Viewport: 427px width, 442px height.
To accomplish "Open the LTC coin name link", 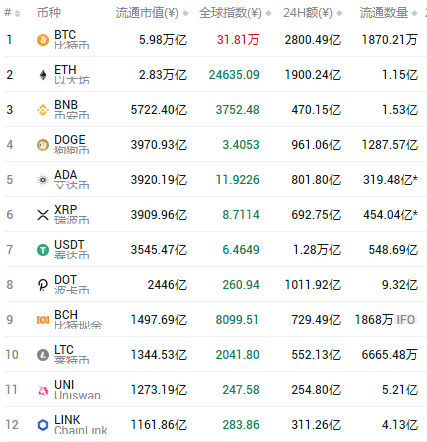I will pos(64,350).
